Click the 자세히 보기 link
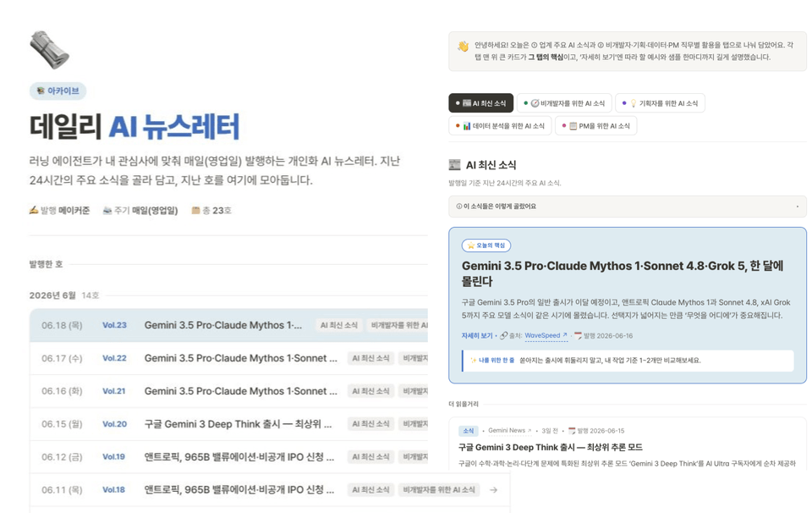812x513 pixels. coord(476,336)
